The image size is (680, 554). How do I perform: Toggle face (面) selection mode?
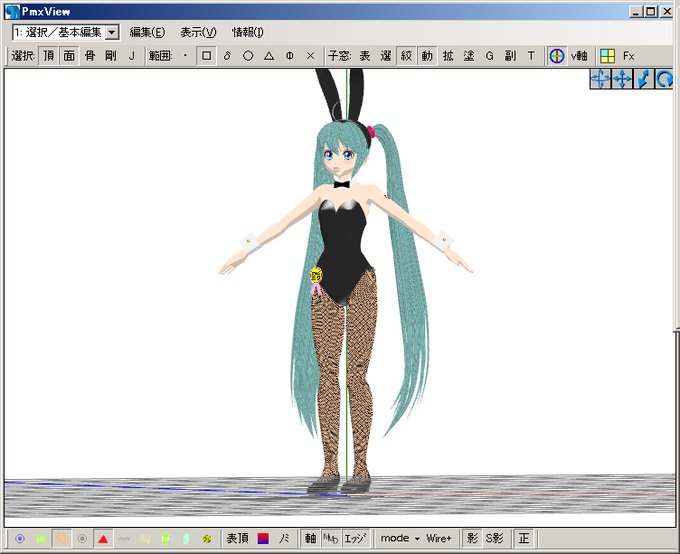[69, 56]
